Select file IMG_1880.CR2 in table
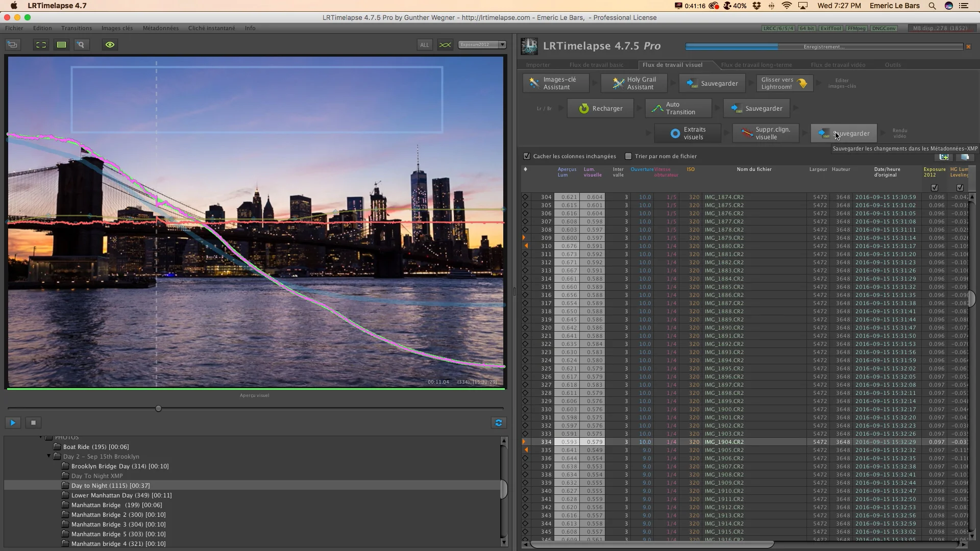This screenshot has width=980, height=551. 746,246
